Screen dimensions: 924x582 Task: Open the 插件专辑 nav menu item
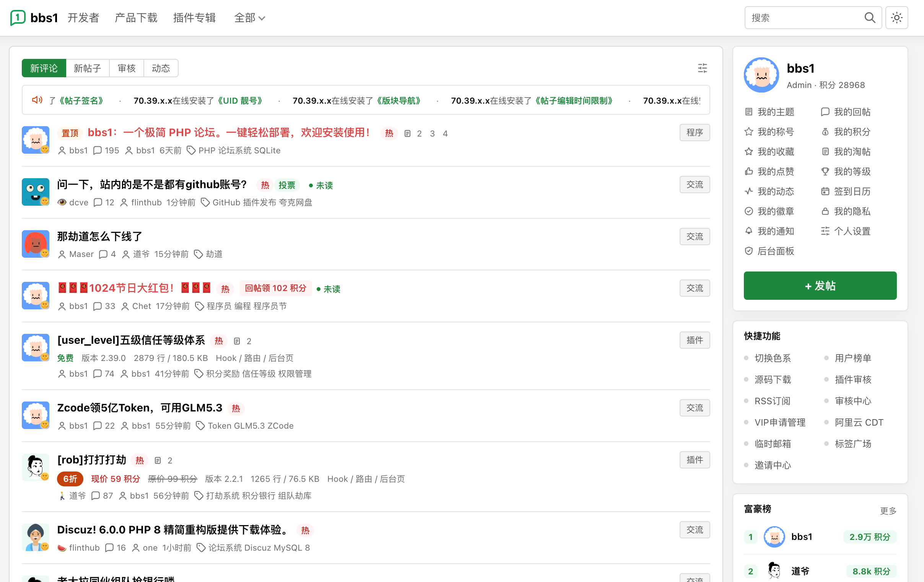click(195, 18)
